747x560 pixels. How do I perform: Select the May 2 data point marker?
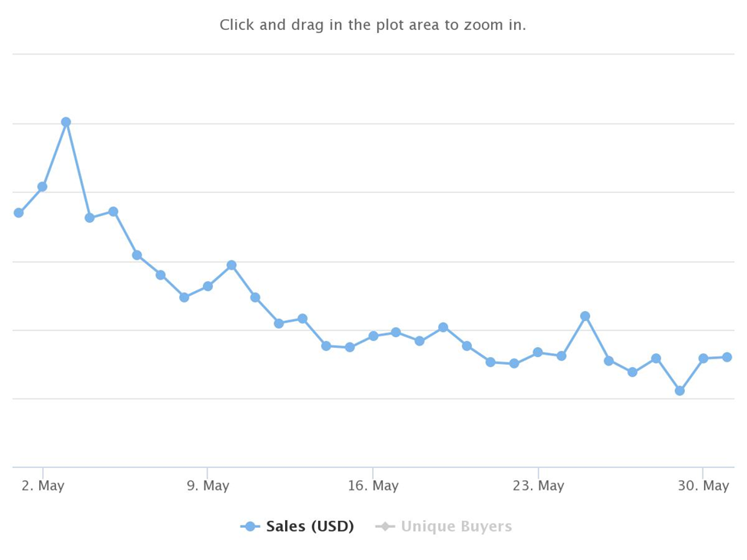[x=42, y=187]
